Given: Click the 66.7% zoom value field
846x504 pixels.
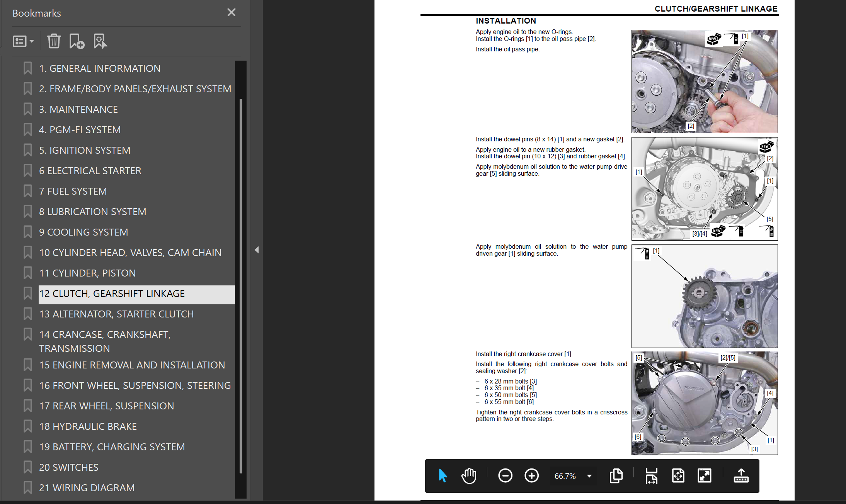Looking at the screenshot, I should point(565,476).
